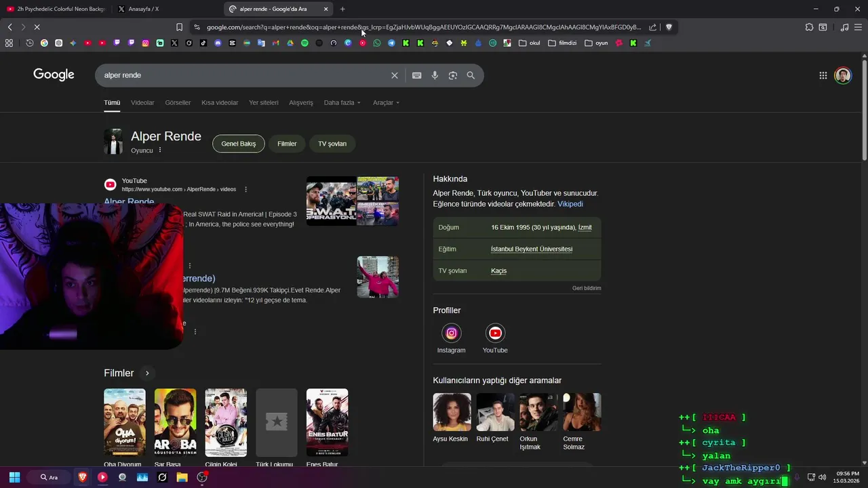The width and height of the screenshot is (868, 488).
Task: Submit search with the magnifier icon
Action: [x=471, y=75]
